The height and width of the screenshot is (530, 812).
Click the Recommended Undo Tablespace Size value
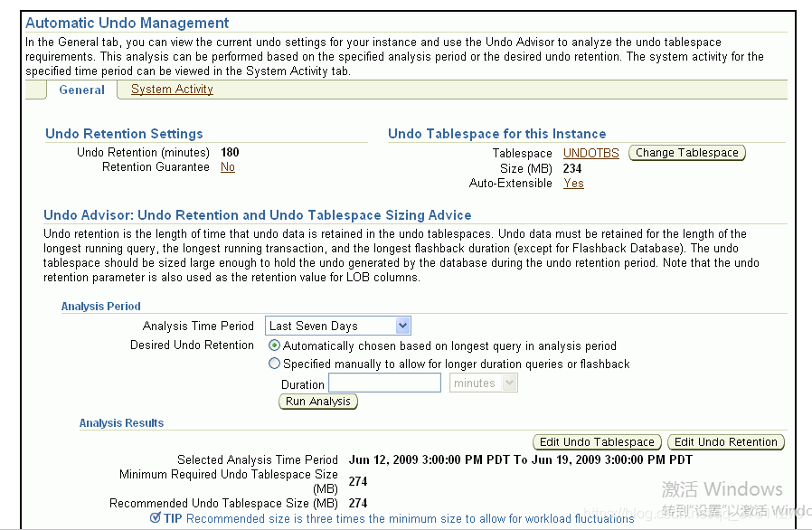(x=358, y=503)
